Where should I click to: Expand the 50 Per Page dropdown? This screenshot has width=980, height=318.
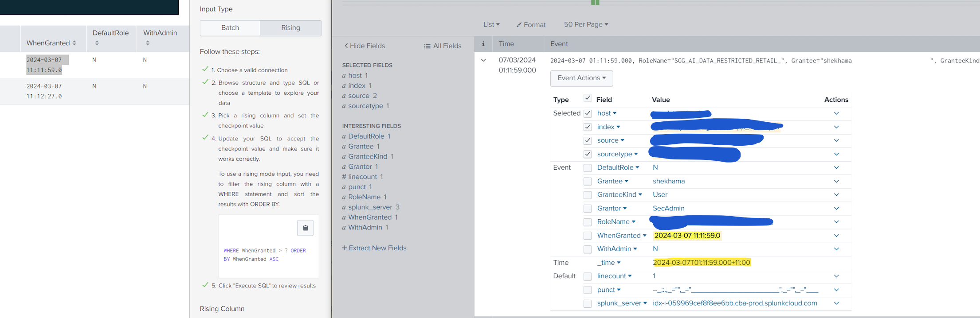point(586,24)
